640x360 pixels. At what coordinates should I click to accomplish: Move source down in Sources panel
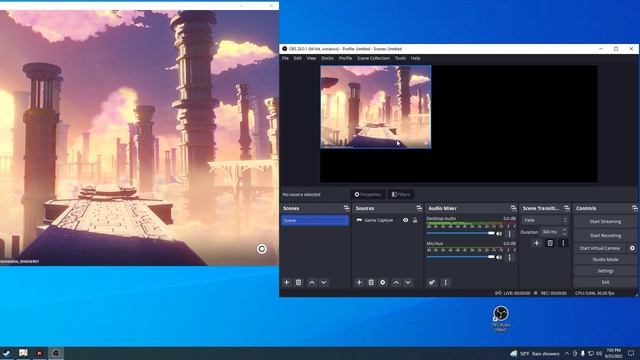[408, 282]
